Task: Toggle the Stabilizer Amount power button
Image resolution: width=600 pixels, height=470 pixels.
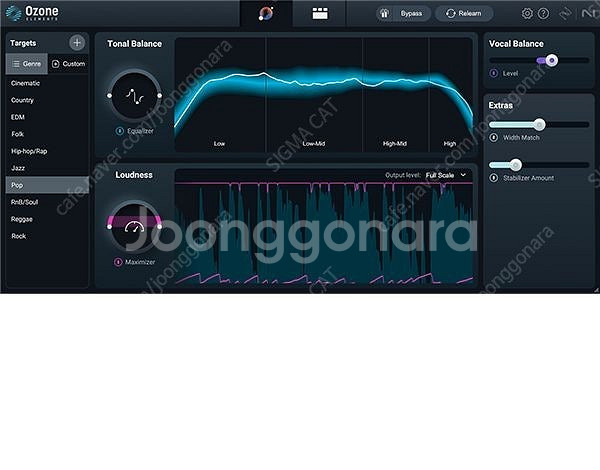Action: [x=494, y=178]
